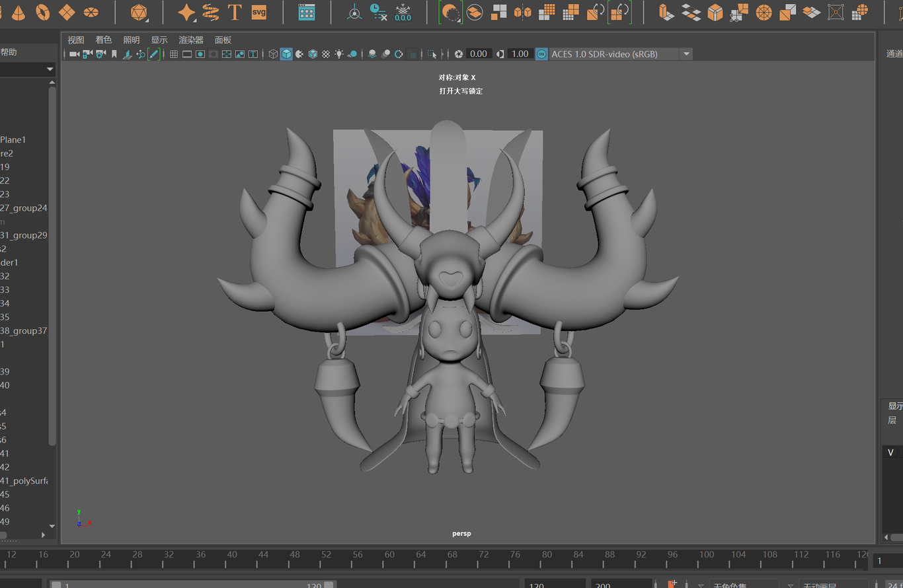This screenshot has width=903, height=588.
Task: Click the super shape star icon
Action: click(186, 12)
